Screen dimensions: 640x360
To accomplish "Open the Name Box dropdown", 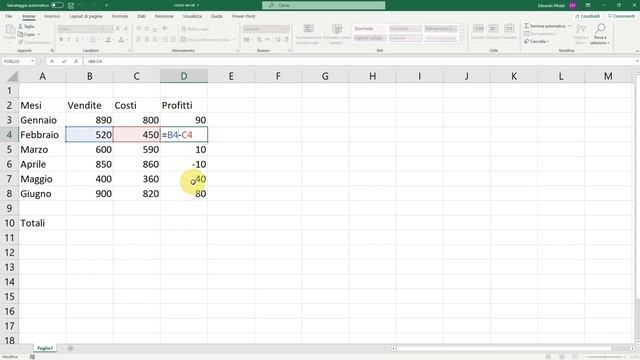I will pos(32,61).
